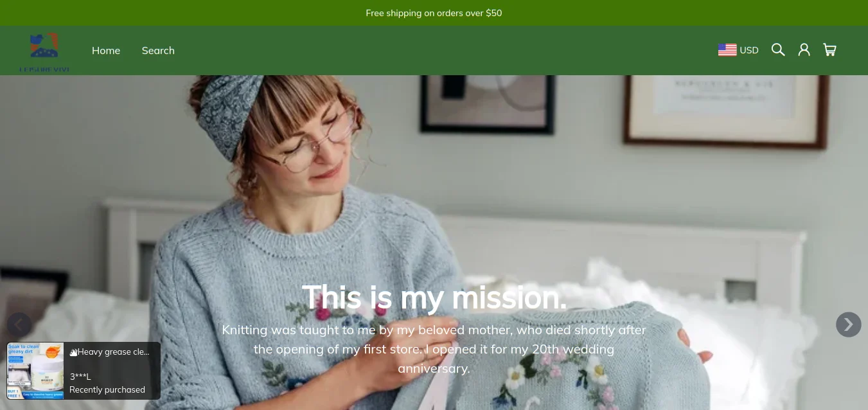Click the knitting story paragraph text
Screen dimensions: 868x410
[434, 349]
